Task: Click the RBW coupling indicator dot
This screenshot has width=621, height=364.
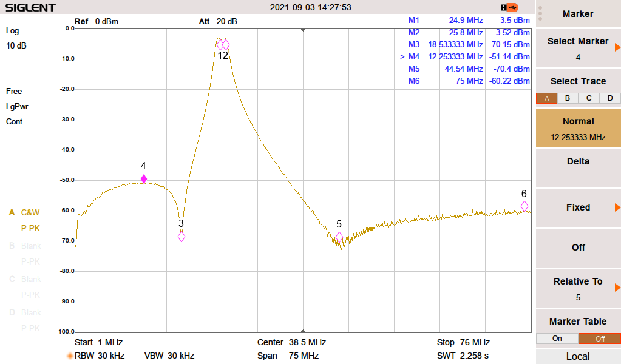Action: click(x=70, y=356)
